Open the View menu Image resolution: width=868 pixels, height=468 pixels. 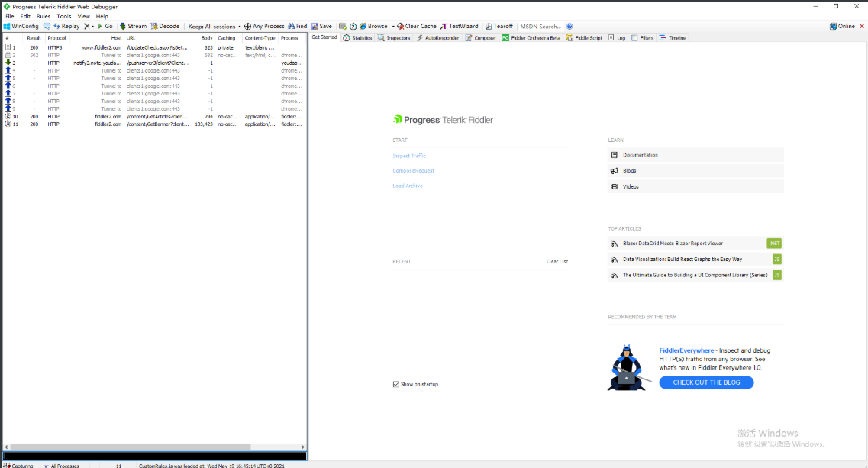pos(83,16)
